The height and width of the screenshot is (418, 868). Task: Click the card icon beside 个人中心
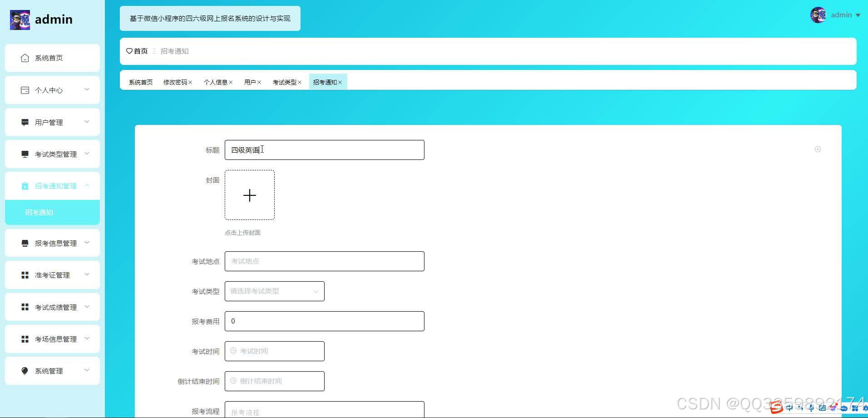[25, 90]
